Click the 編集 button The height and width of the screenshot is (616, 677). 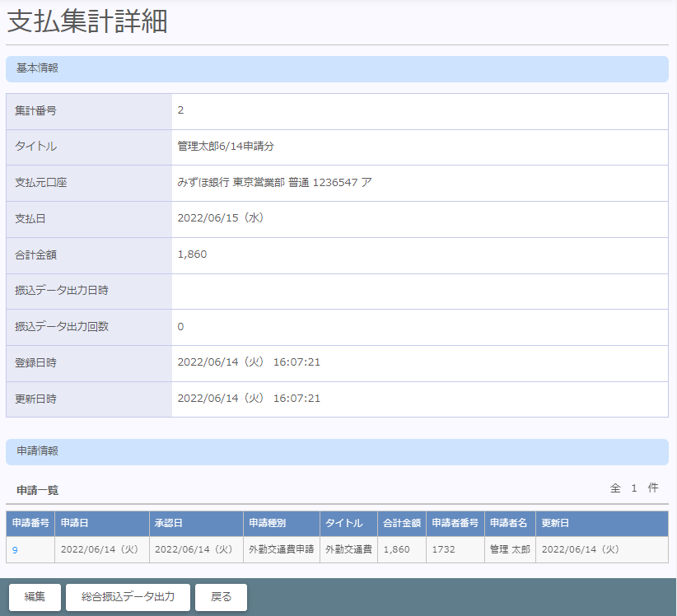click(x=35, y=597)
